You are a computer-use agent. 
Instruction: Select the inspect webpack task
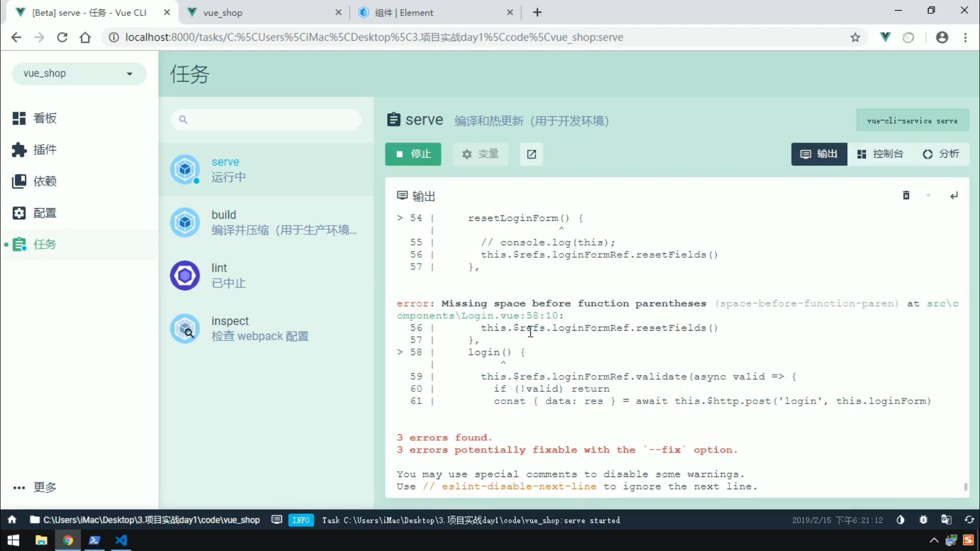coord(266,329)
